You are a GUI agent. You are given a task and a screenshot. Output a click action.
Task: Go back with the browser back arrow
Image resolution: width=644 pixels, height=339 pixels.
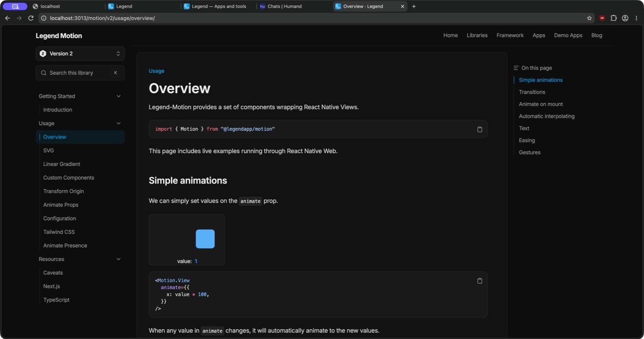[7, 18]
